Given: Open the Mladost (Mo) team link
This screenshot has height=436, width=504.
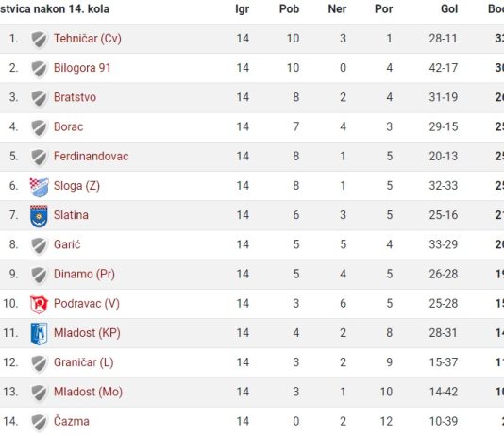Looking at the screenshot, I should pyautogui.click(x=88, y=392).
